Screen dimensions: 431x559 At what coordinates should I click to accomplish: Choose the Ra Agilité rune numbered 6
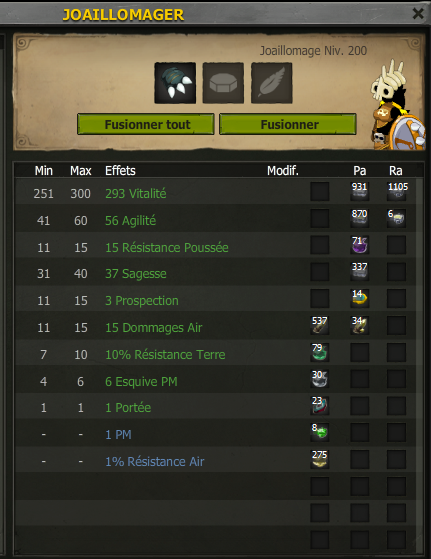pyautogui.click(x=396, y=218)
